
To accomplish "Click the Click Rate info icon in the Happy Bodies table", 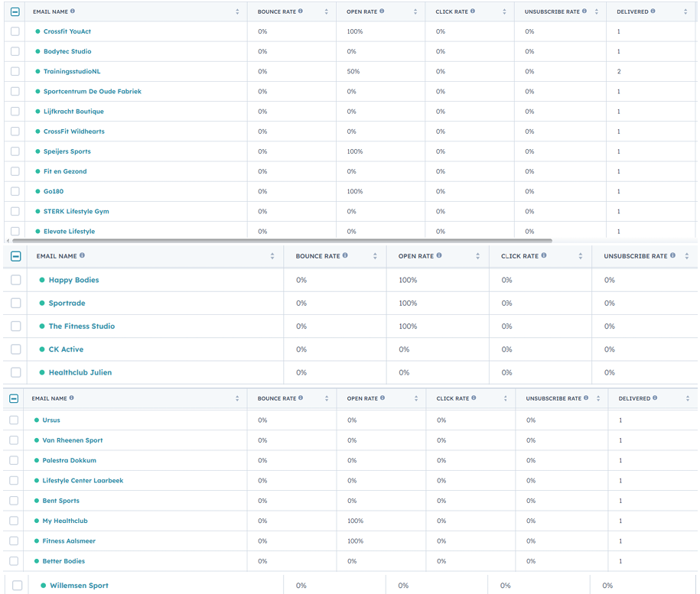I will tap(544, 255).
